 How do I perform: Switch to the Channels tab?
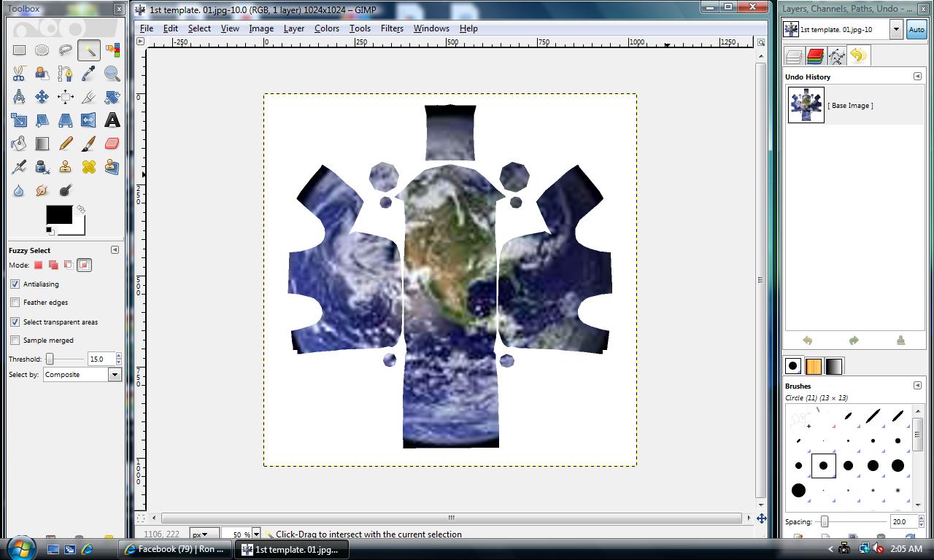coord(815,56)
